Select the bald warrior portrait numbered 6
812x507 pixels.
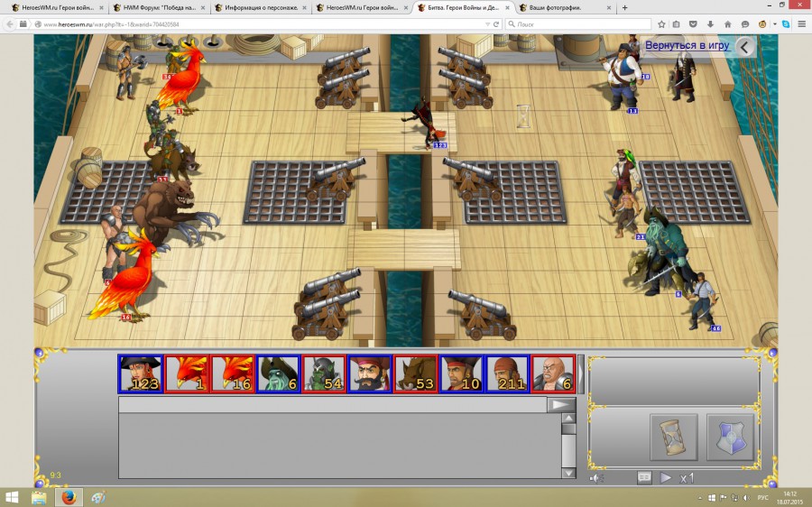tap(553, 373)
